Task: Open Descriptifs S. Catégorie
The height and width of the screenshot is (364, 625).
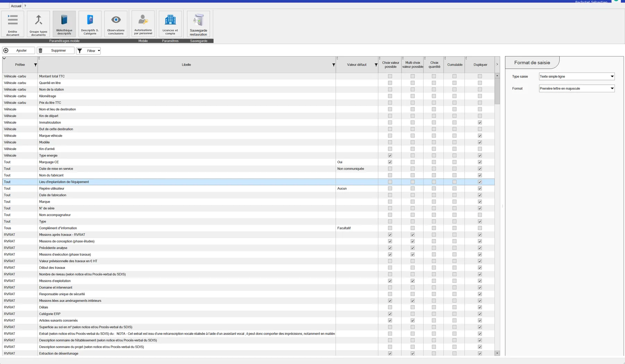Action: 90,24
